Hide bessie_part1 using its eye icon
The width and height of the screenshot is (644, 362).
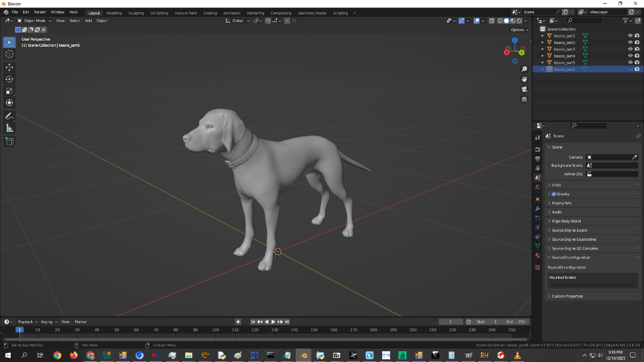[x=630, y=36]
